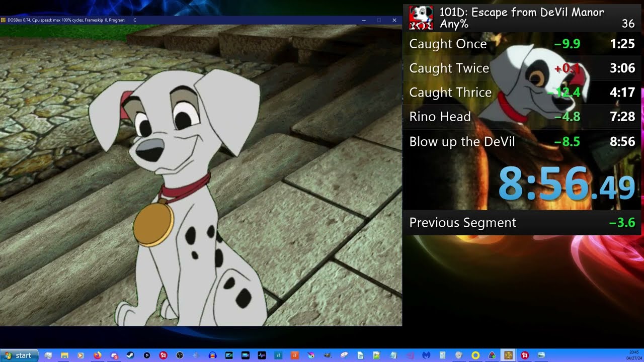The height and width of the screenshot is (362, 644).
Task: Open the GIMP taskbar icon
Action: click(328, 355)
